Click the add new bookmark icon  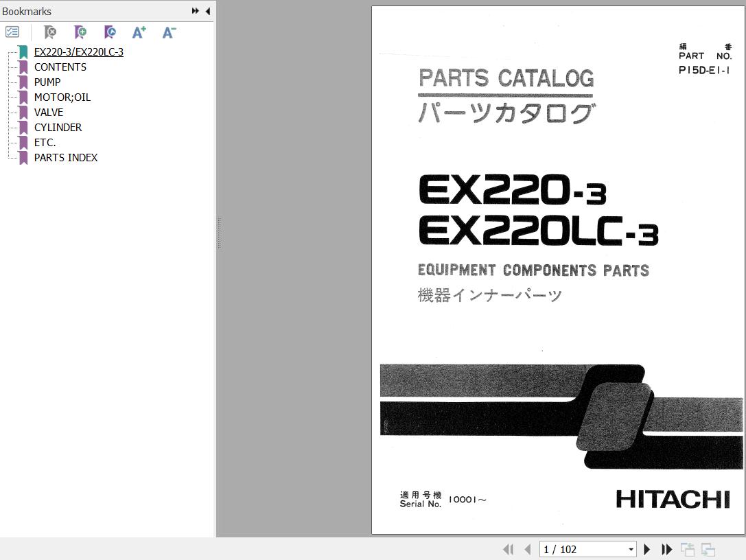[x=80, y=32]
